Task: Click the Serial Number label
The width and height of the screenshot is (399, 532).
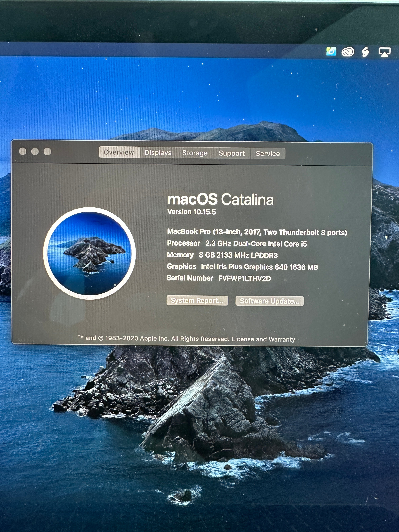Action: (190, 278)
